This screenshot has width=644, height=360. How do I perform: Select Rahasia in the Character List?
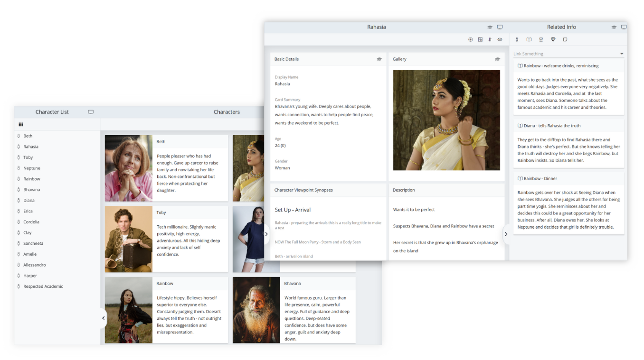[31, 147]
